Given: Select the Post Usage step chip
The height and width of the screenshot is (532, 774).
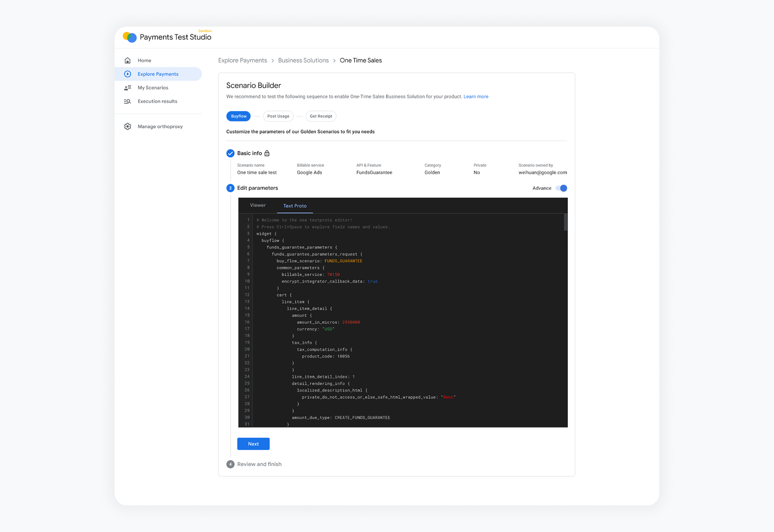Looking at the screenshot, I should point(278,116).
